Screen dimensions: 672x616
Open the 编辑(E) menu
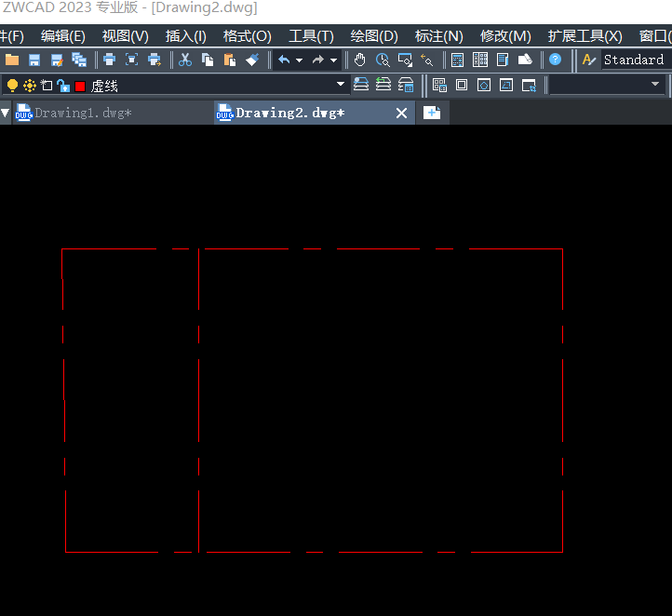click(63, 36)
